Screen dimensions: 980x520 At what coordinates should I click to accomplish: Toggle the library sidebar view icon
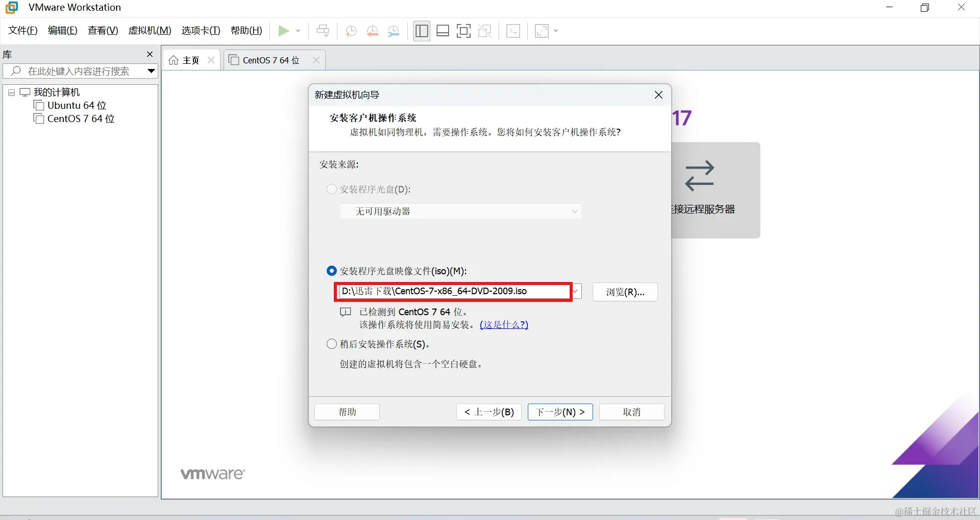tap(422, 31)
